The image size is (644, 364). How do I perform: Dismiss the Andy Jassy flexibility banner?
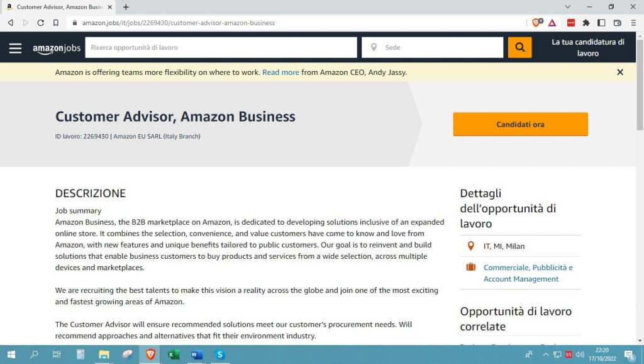pos(620,72)
